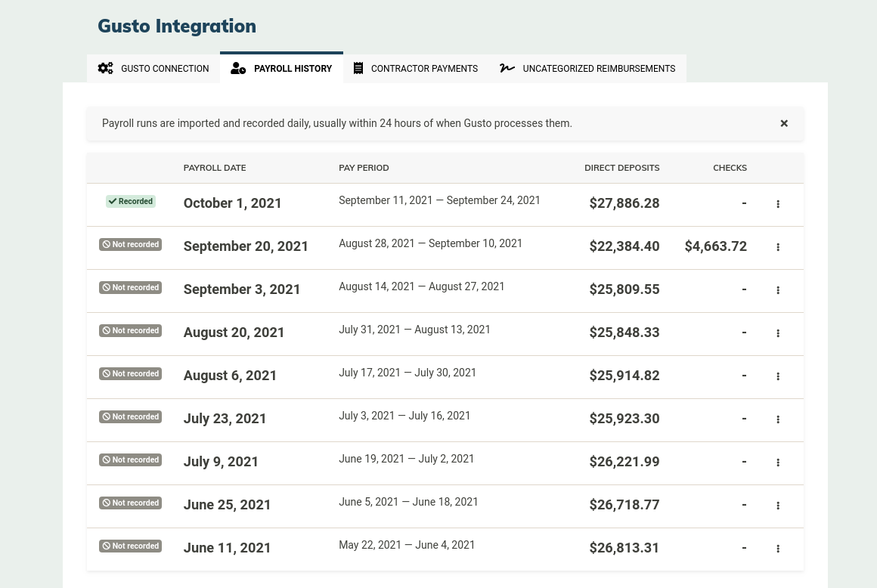Screen dimensions: 877x588
Task: Click Not recorded badge for August 20, 2021
Action: tap(130, 330)
